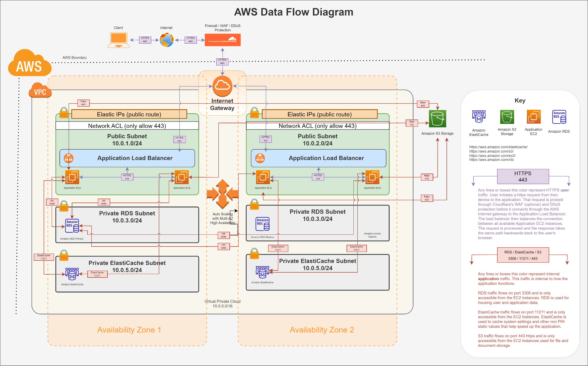Select Zone 2 Network ACL bar
588x366 pixels.
318,126
